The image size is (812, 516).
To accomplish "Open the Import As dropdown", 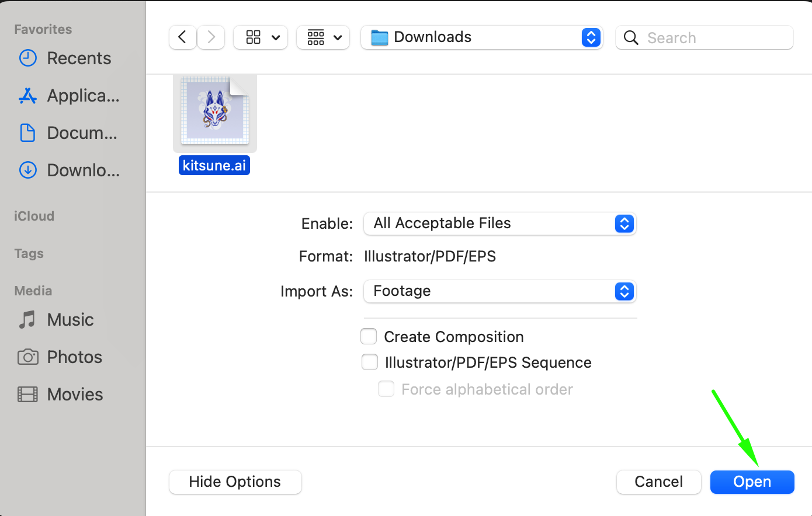I will tap(499, 291).
